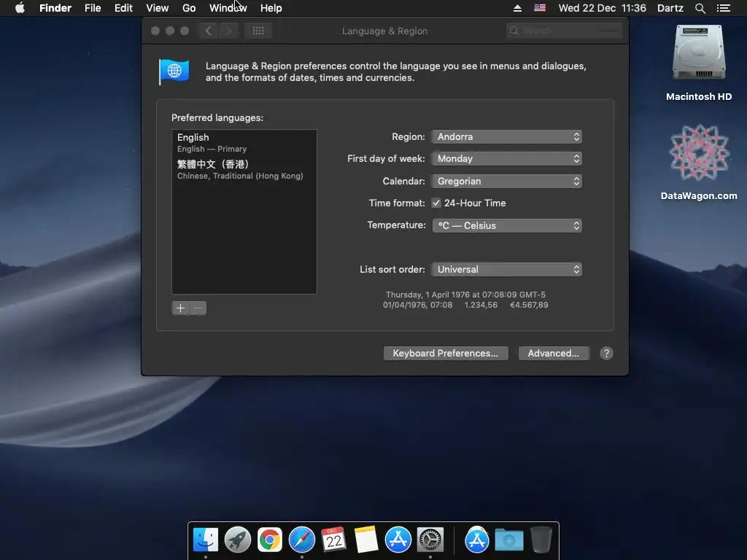The width and height of the screenshot is (747, 560).
Task: Open Notes from the Dock
Action: tap(366, 540)
